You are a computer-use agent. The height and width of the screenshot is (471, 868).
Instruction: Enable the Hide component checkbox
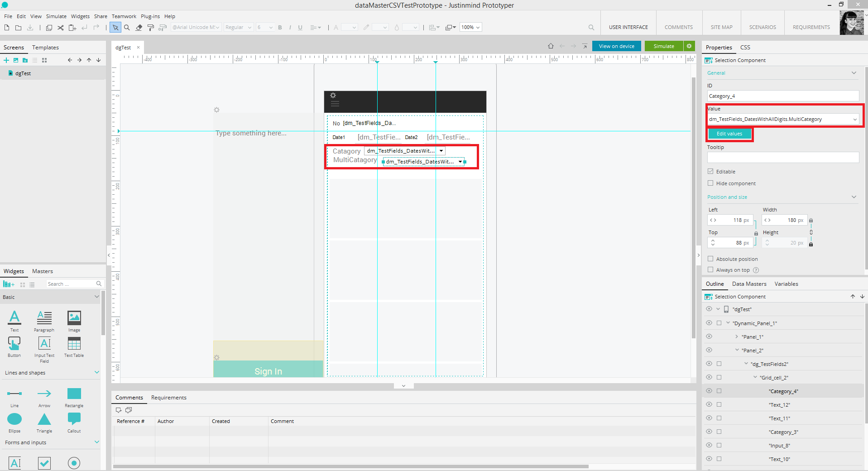pos(710,183)
